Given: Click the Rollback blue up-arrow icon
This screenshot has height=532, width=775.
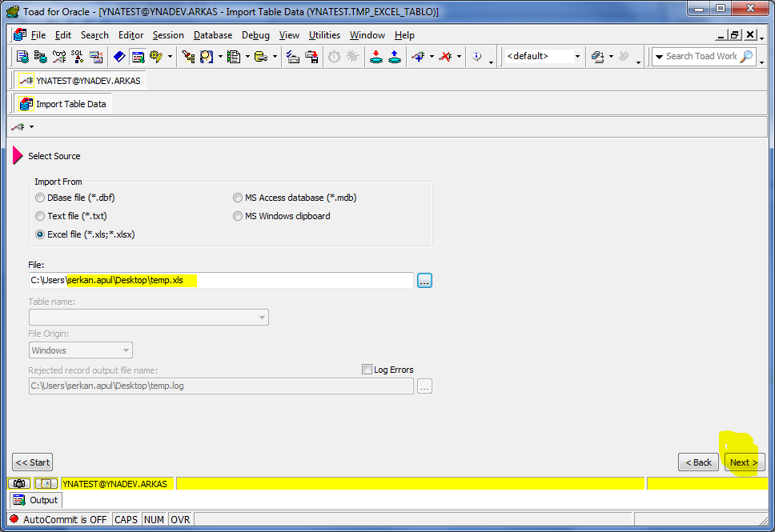Looking at the screenshot, I should 395,57.
